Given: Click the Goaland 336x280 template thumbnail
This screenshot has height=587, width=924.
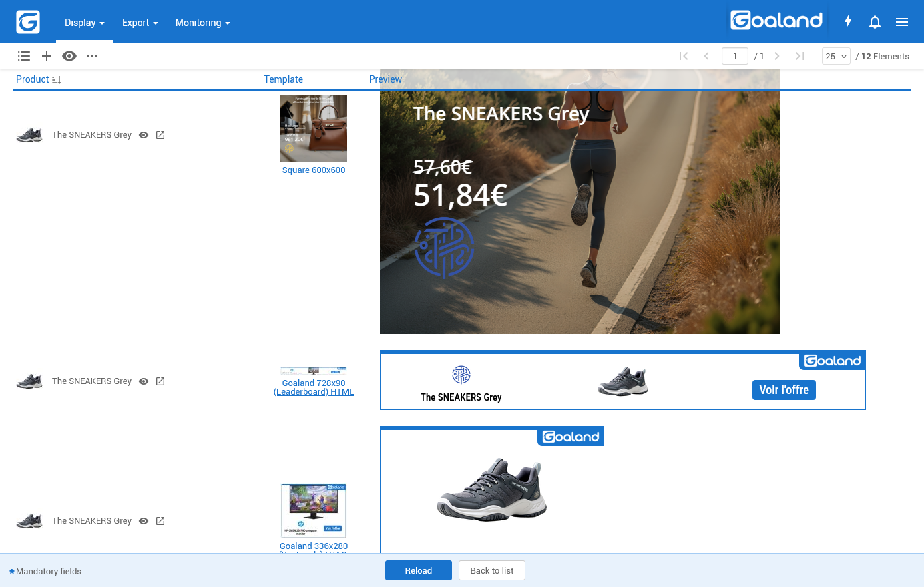Looking at the screenshot, I should [314, 511].
